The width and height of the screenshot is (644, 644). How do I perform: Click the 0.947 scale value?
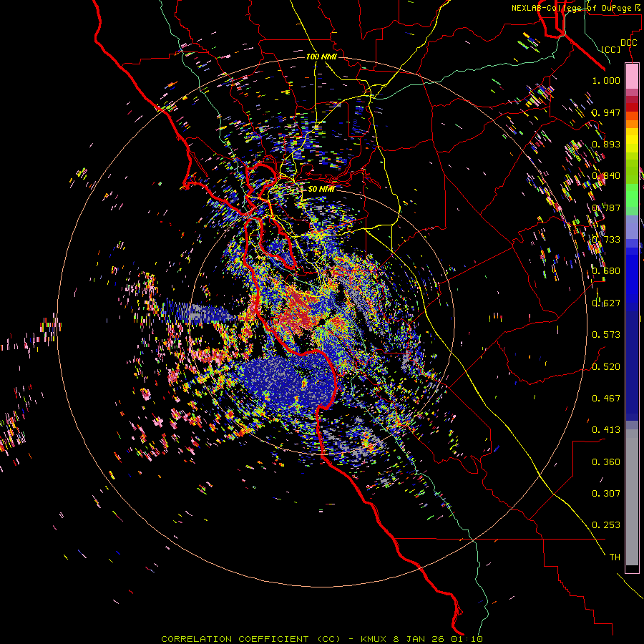pyautogui.click(x=606, y=112)
